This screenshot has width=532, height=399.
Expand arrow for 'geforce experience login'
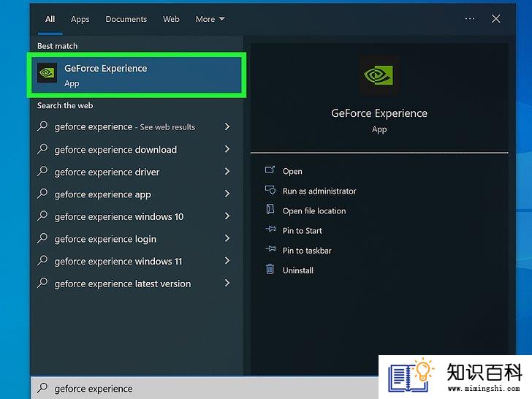[x=227, y=238]
